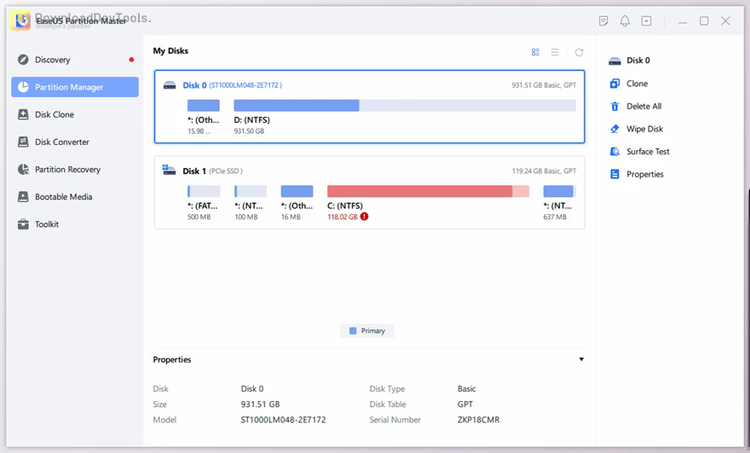The width and height of the screenshot is (750, 453).
Task: Select the Partition Manager tab
Action: pyautogui.click(x=75, y=87)
